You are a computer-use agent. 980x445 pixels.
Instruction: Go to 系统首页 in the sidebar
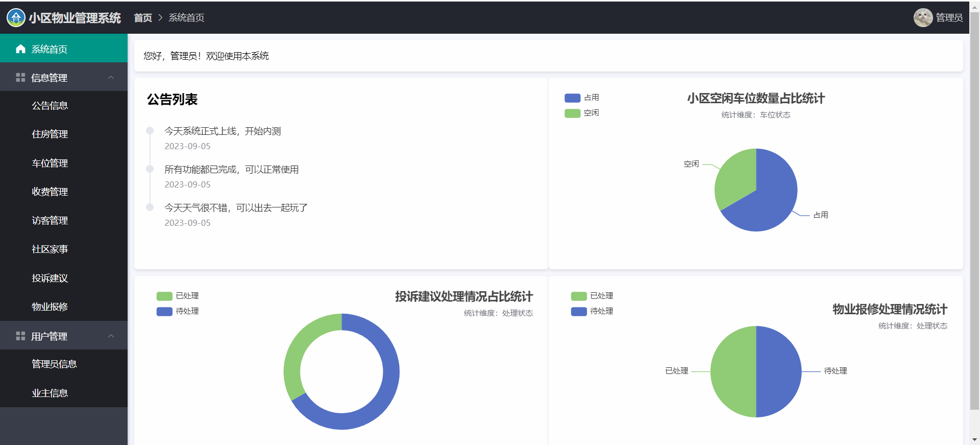point(64,49)
